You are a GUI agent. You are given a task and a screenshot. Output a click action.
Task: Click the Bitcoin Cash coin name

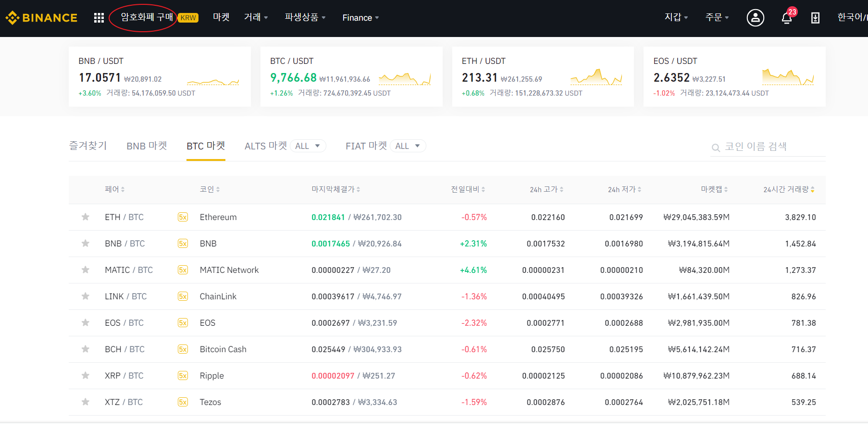tap(223, 349)
